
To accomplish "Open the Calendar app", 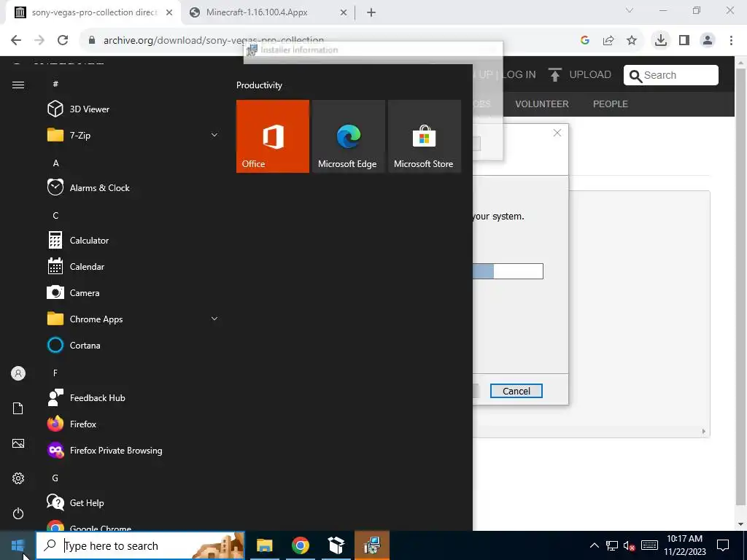I will (x=133, y=267).
